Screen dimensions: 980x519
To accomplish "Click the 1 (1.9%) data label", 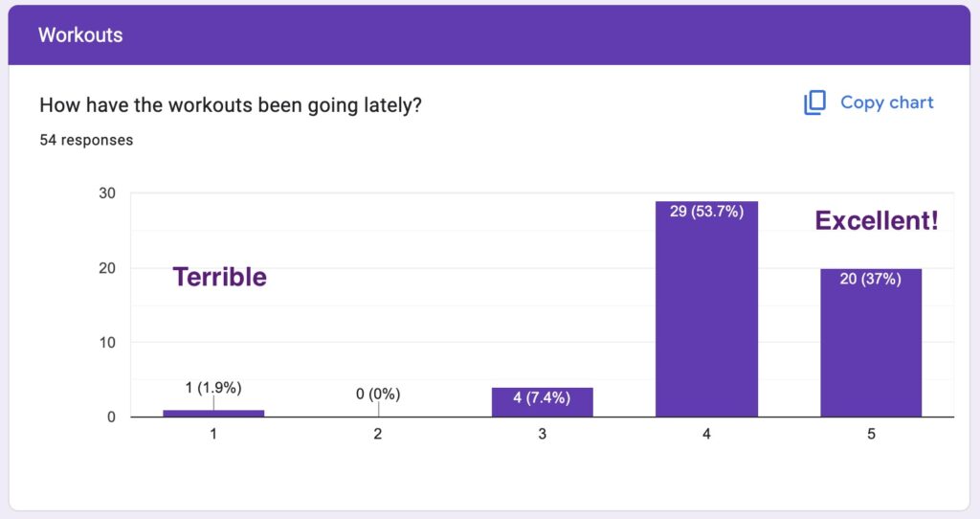I will 213,388.
